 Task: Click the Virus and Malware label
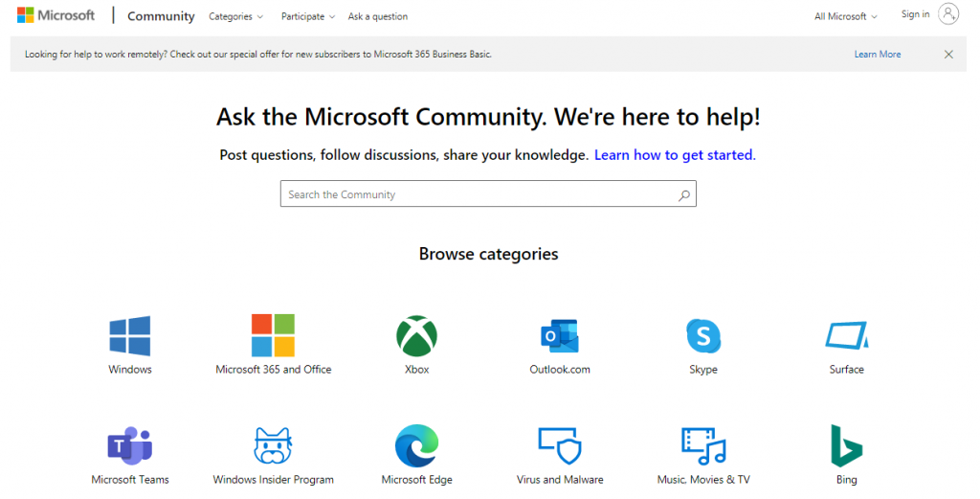pyautogui.click(x=560, y=480)
